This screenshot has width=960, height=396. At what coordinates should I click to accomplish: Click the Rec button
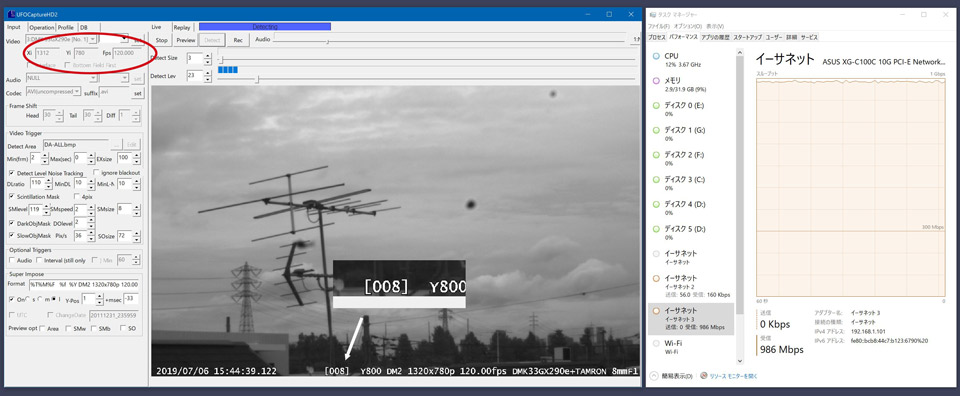238,40
